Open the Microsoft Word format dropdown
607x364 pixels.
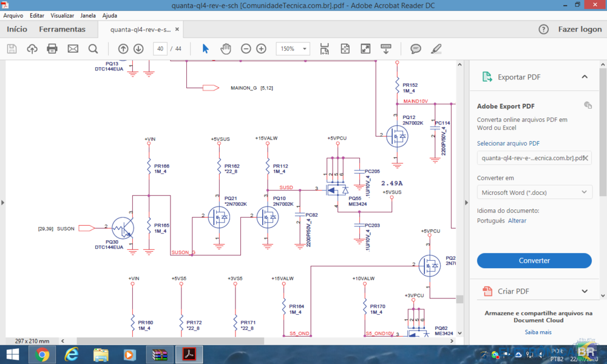(x=534, y=192)
